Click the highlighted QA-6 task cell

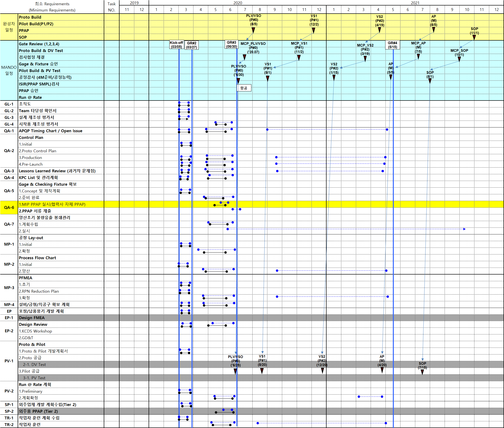9,207
